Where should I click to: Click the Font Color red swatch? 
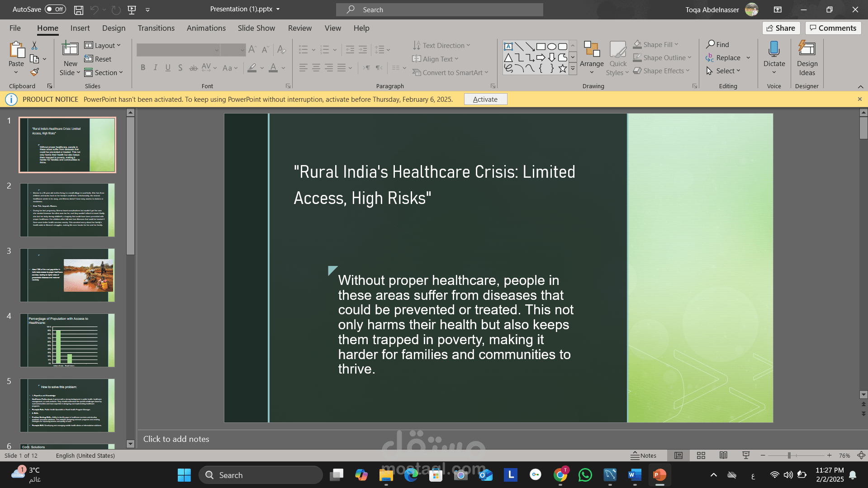click(273, 68)
